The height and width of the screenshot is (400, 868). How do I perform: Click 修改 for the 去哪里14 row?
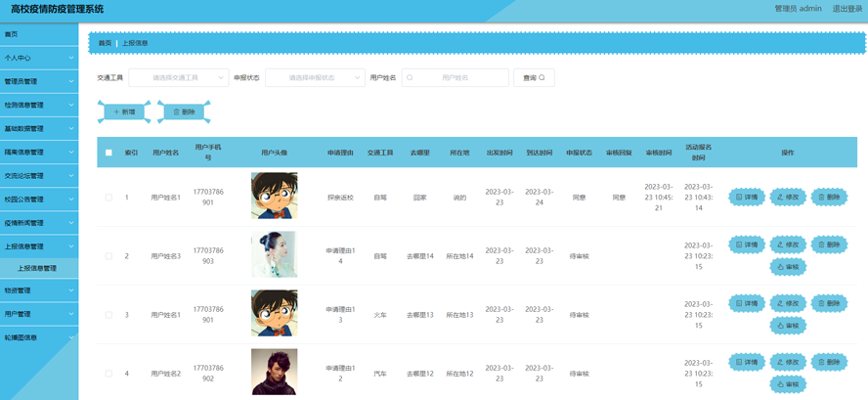[x=788, y=244]
